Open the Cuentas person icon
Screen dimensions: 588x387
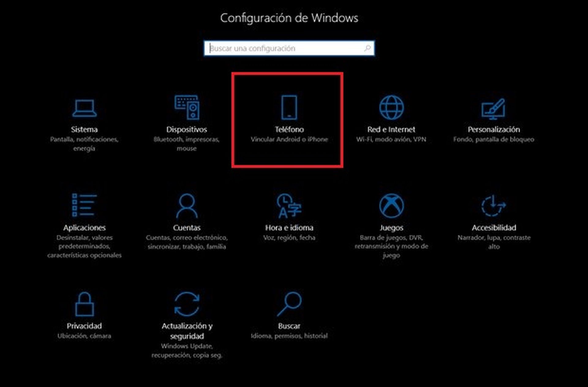click(x=187, y=205)
